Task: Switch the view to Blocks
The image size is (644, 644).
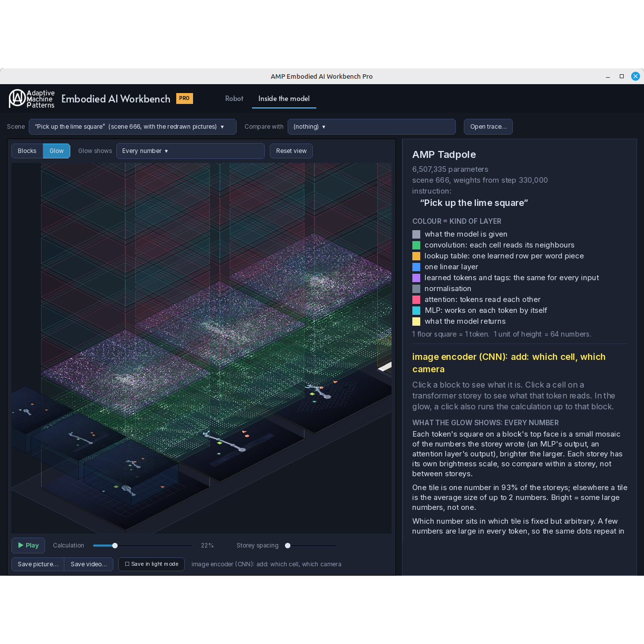Action: click(x=27, y=151)
